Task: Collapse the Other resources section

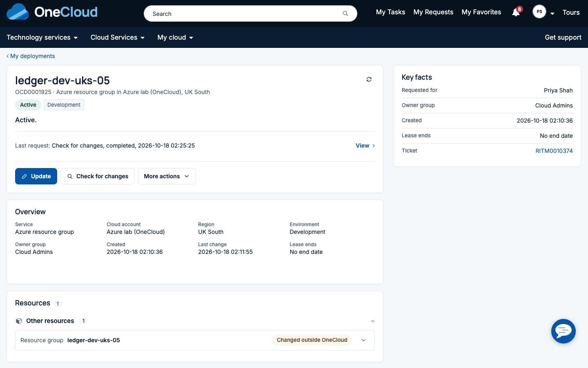Action: [x=372, y=321]
